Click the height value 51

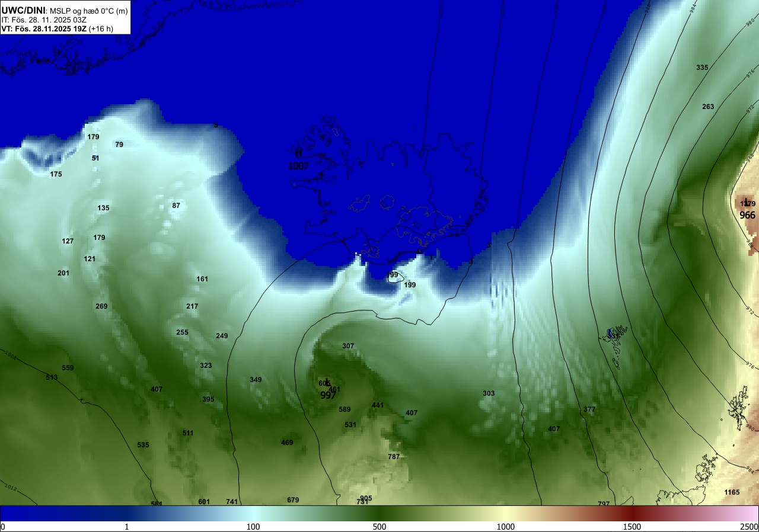click(95, 158)
